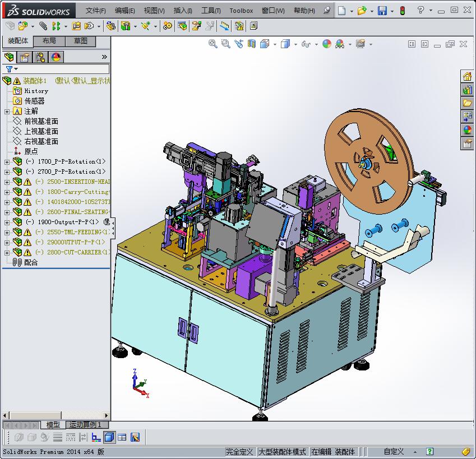Click the Hide/Show Items glasses icon
Screen dimensions: 476x459
tap(306, 44)
